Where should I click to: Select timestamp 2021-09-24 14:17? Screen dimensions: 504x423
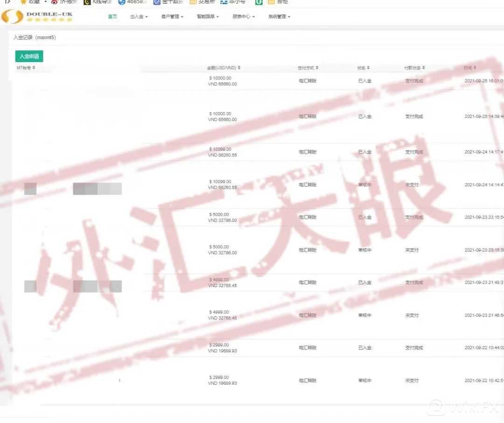coord(484,152)
